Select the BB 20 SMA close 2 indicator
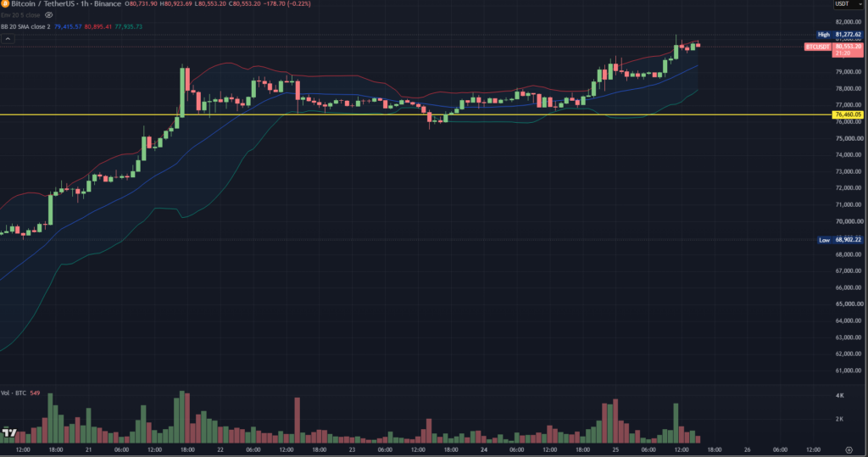This screenshot has width=868, height=457. (x=25, y=26)
